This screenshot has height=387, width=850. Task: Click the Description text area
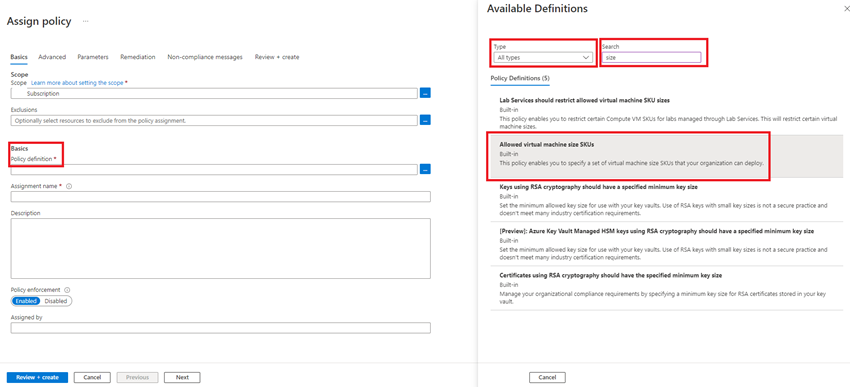(x=221, y=248)
